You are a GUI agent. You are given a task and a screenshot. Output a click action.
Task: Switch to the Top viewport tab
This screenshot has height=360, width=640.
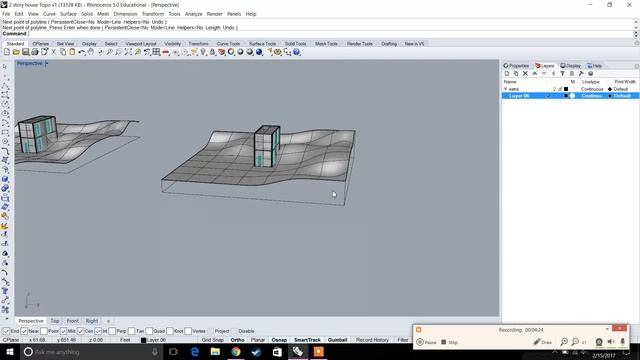pos(55,321)
